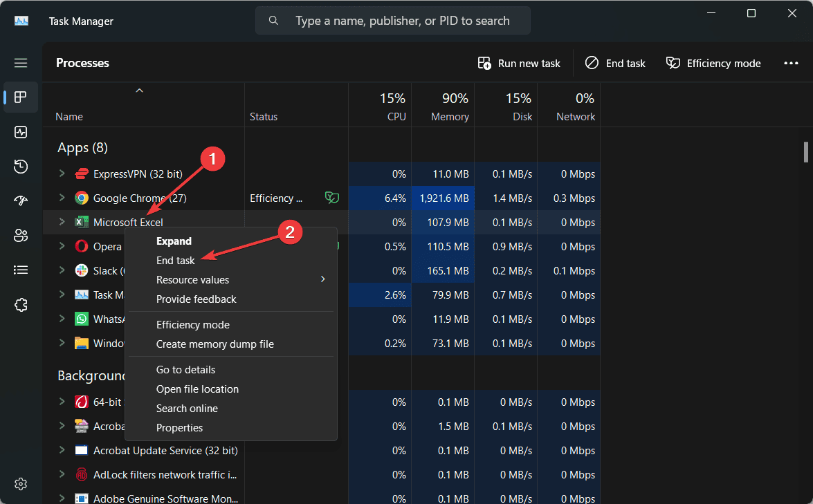
Task: Open the three-dots more options menu
Action: click(x=791, y=63)
